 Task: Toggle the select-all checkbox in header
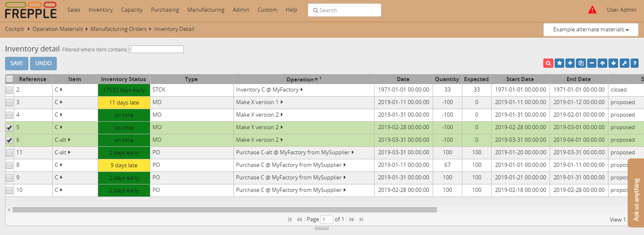[9, 79]
